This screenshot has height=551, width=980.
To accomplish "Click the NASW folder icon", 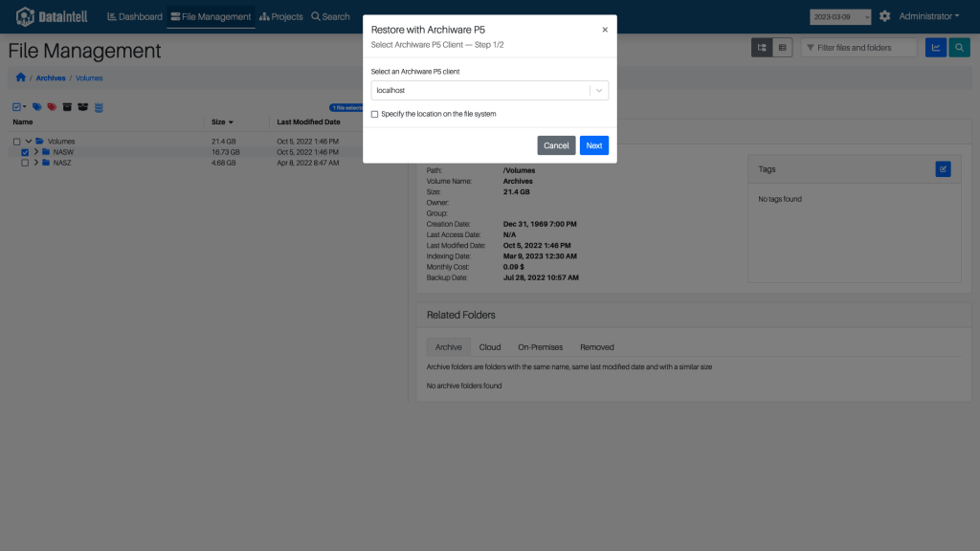I will pos(46,152).
